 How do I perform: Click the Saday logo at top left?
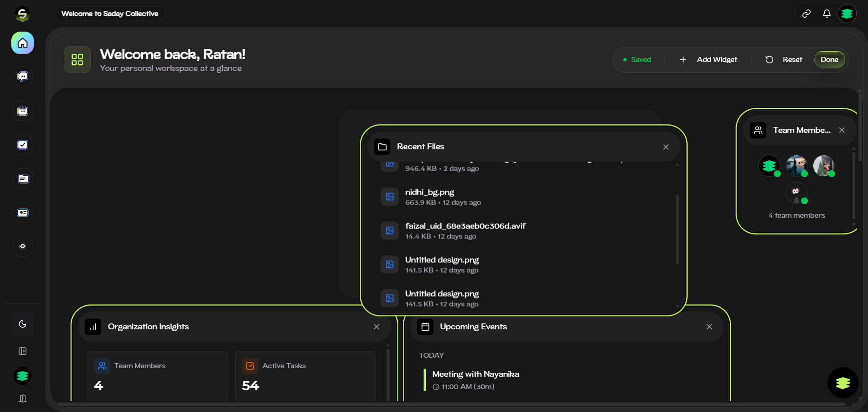(x=22, y=14)
